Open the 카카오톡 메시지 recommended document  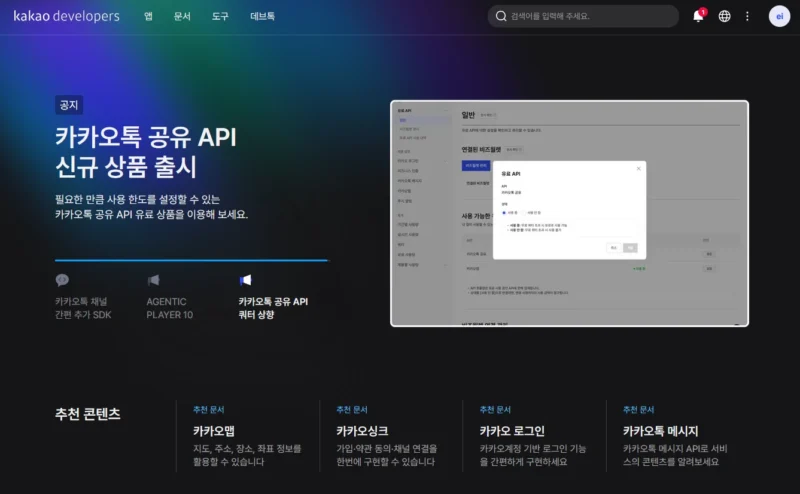(661, 431)
